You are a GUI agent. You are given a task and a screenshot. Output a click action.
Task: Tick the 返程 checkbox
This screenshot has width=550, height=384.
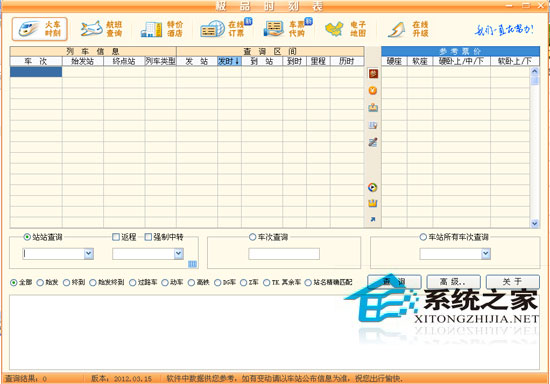click(116, 237)
